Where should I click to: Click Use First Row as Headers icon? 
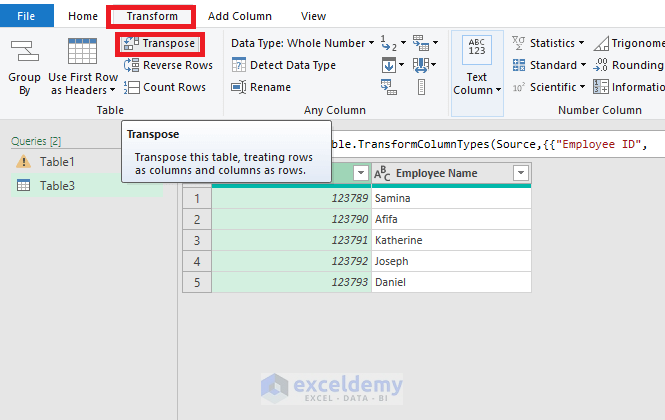pyautogui.click(x=83, y=53)
